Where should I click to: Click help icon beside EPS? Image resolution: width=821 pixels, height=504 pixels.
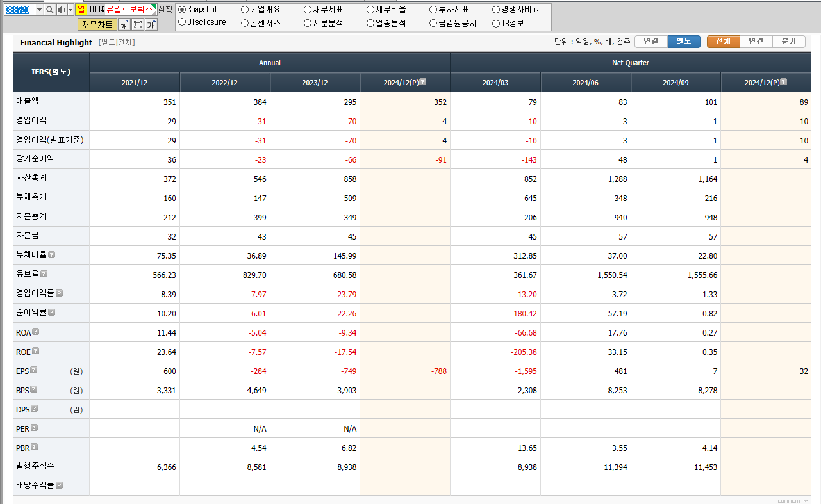(x=34, y=370)
